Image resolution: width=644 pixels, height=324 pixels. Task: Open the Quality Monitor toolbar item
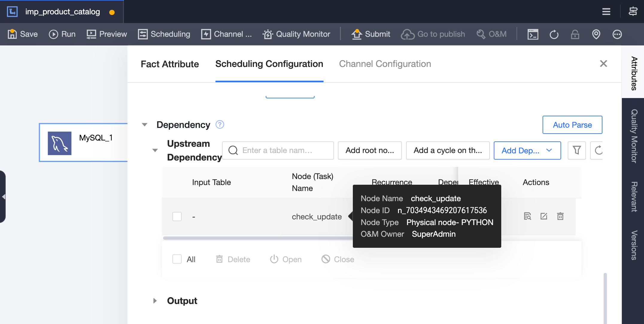point(296,34)
